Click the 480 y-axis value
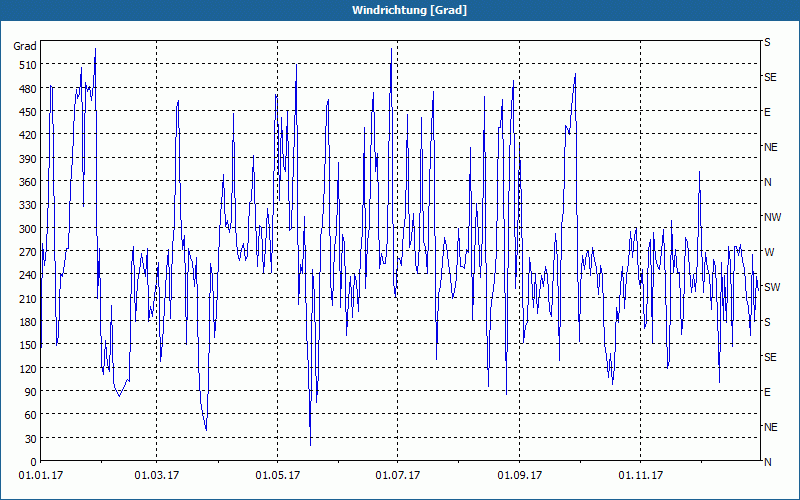 pyautogui.click(x=28, y=89)
